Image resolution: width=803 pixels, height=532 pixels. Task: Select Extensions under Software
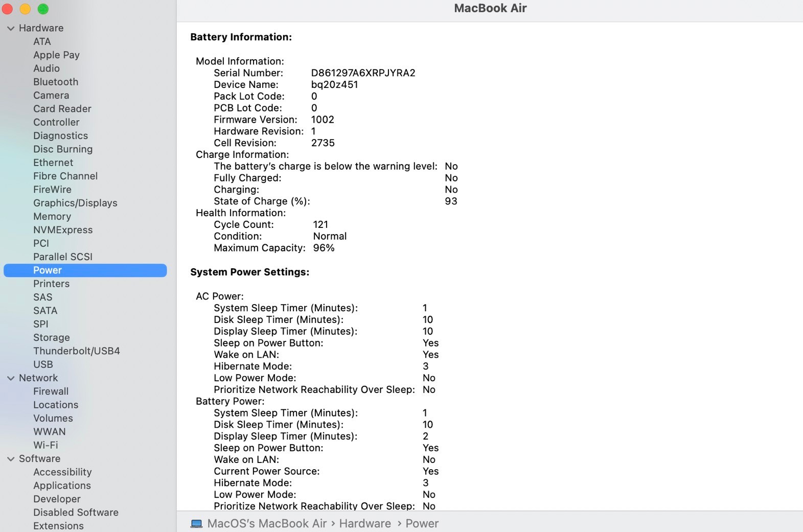pos(58,526)
